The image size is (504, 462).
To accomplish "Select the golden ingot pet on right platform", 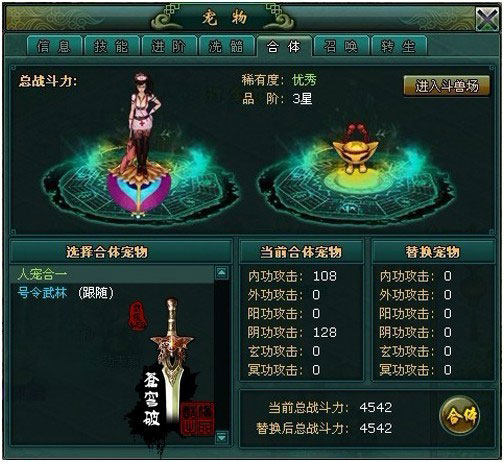I will (x=355, y=149).
